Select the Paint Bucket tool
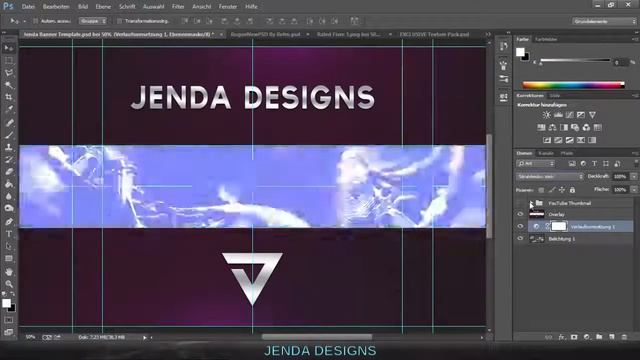 9,184
